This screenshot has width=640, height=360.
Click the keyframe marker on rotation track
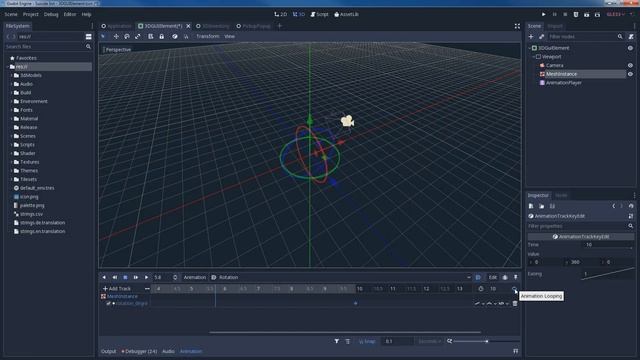356,304
